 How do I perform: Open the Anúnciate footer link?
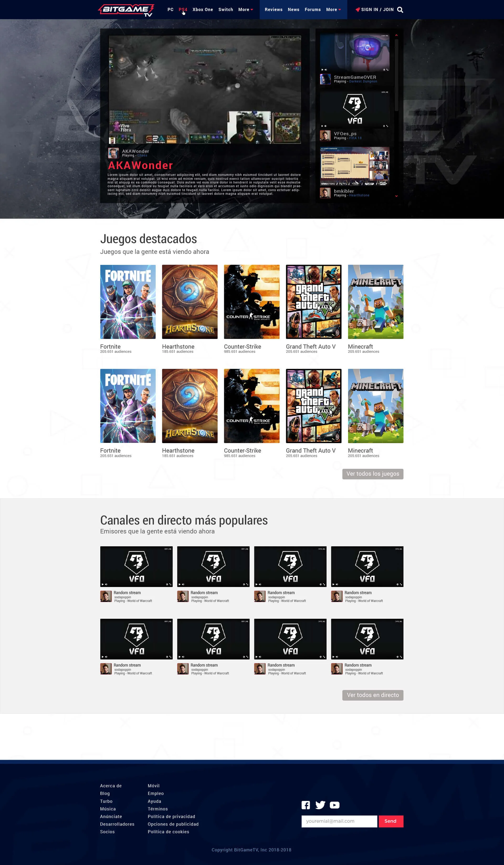point(111,816)
